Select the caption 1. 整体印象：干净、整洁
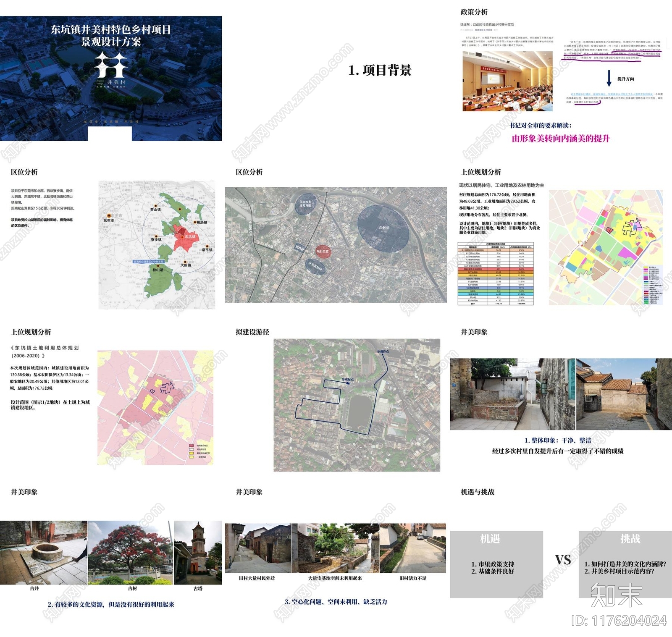Image resolution: width=672 pixels, height=637 pixels. (558, 440)
